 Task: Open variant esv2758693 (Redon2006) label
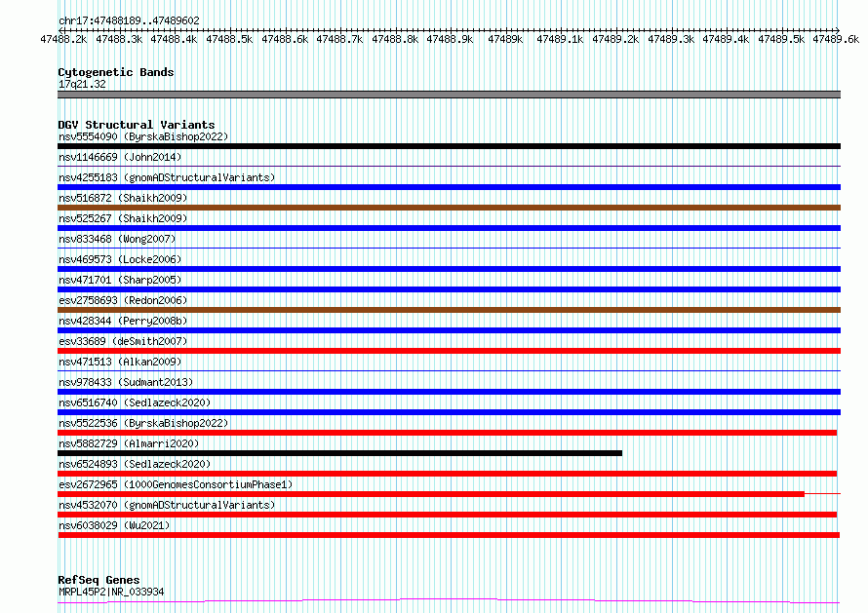(x=123, y=300)
